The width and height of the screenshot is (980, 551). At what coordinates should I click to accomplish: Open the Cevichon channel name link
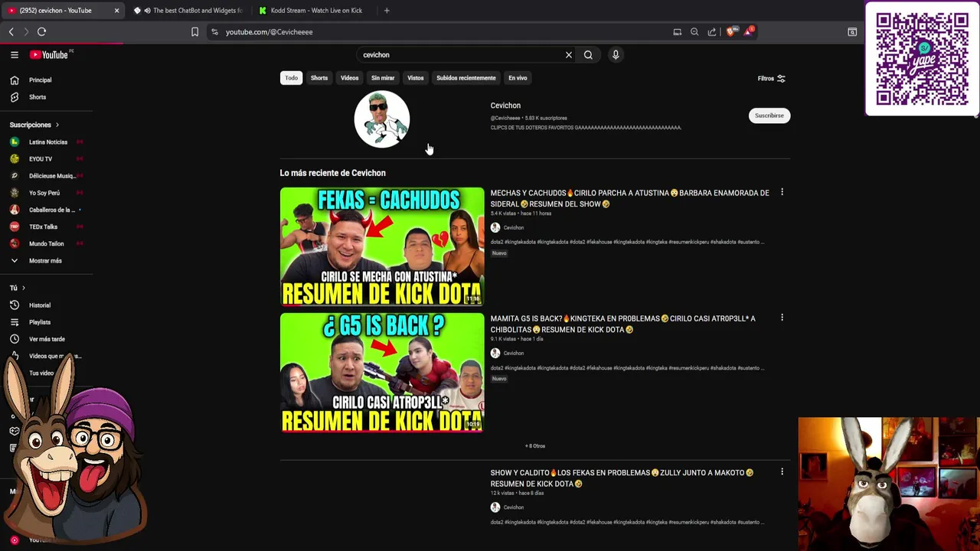tap(505, 106)
